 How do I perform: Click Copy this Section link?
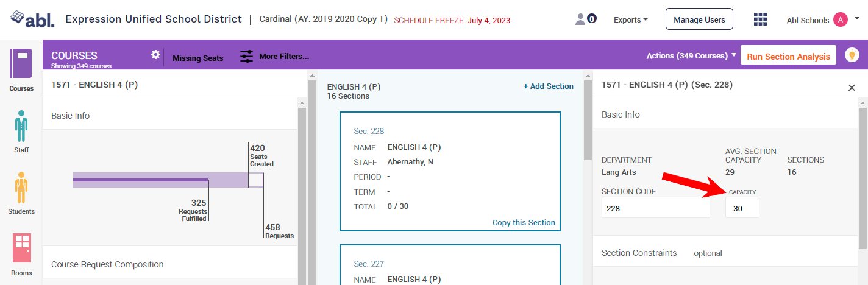pyautogui.click(x=524, y=222)
